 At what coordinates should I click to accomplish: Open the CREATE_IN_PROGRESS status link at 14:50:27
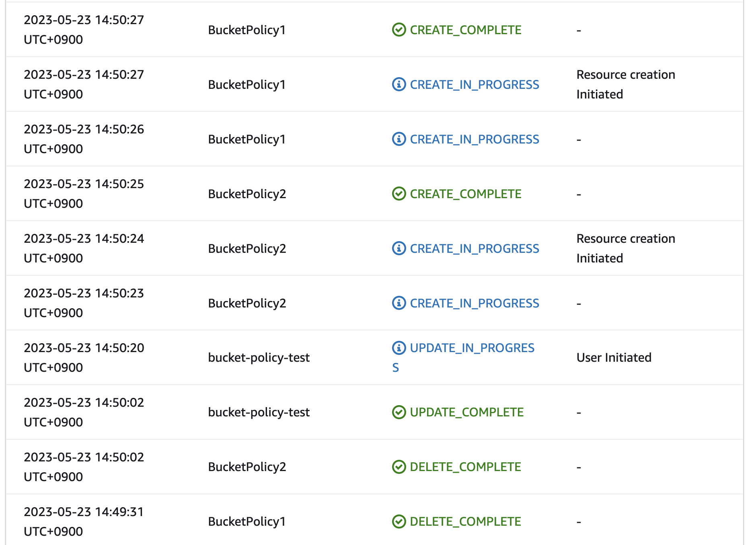click(475, 84)
